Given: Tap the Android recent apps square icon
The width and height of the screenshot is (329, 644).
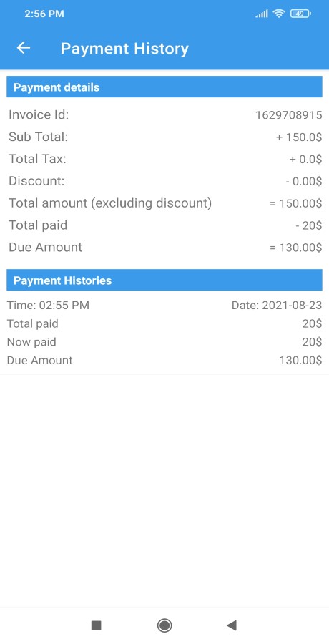Looking at the screenshot, I should coord(96,625).
